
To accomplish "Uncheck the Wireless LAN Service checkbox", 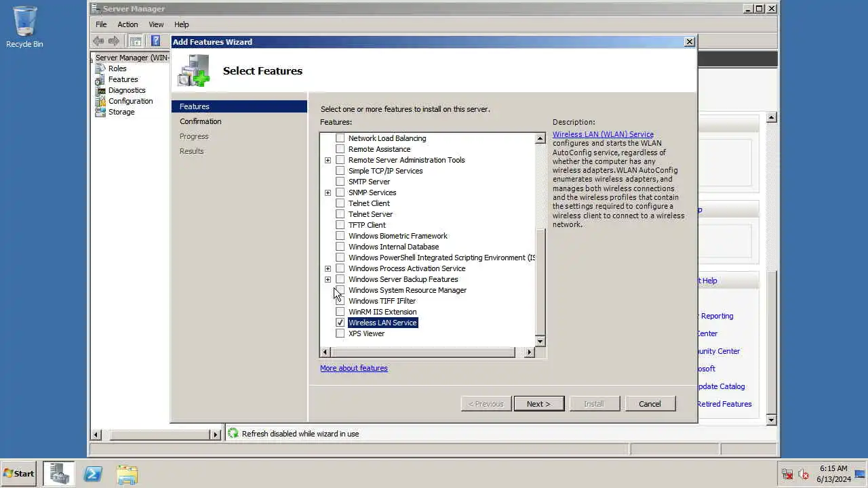I will point(340,323).
